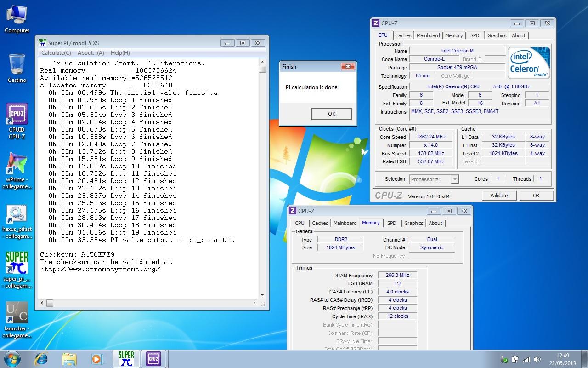
Task: Click OK button in upper CPU-Z window
Action: point(536,195)
